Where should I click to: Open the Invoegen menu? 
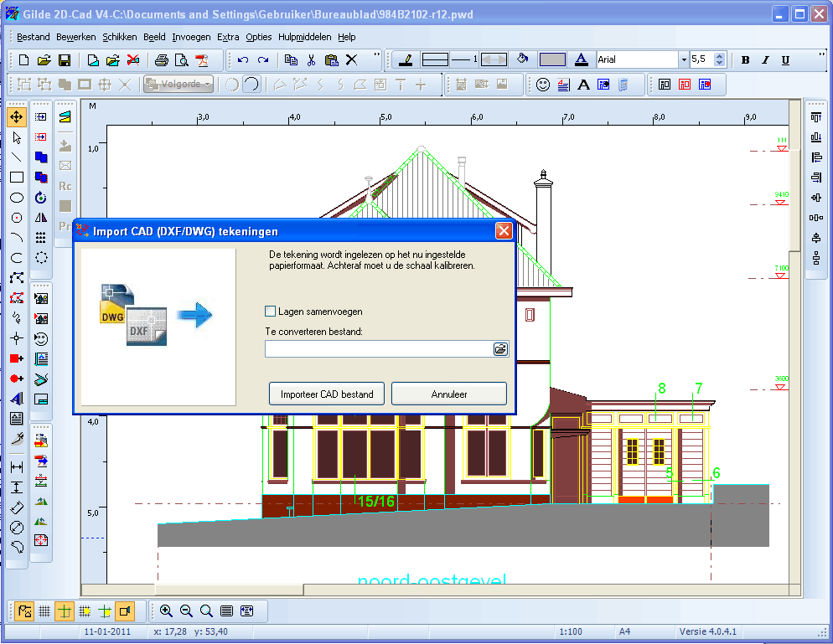tap(191, 37)
